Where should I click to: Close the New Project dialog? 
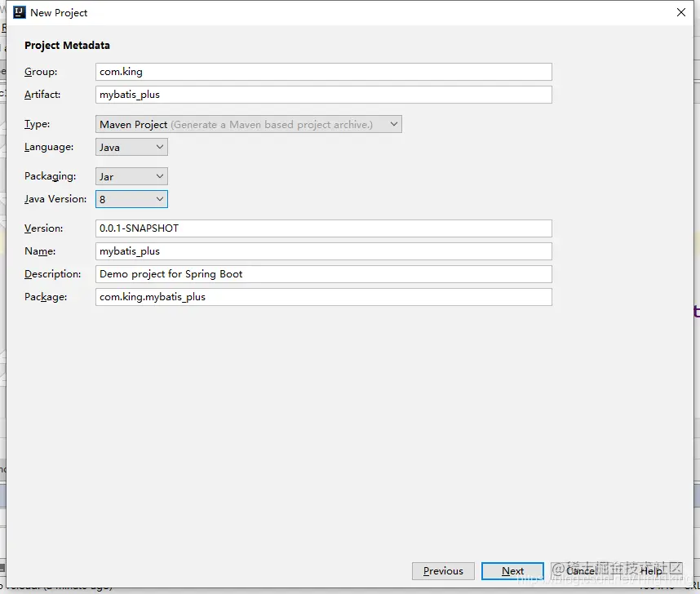(680, 12)
